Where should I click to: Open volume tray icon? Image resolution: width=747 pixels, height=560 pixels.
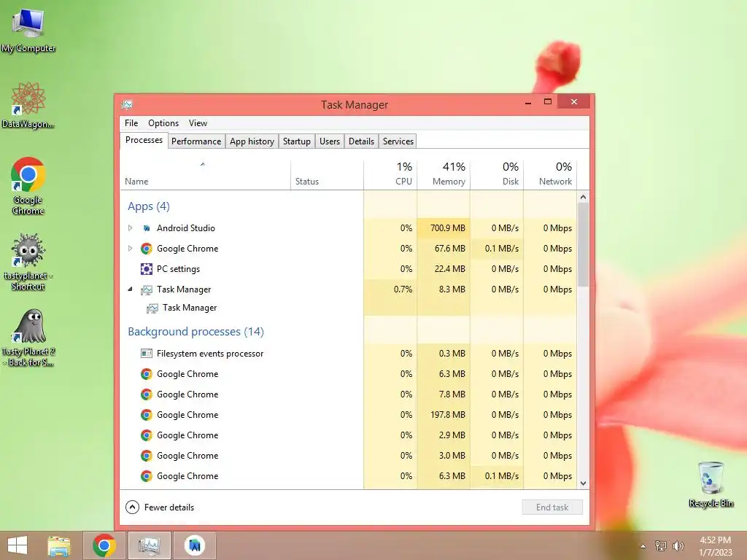point(678,545)
